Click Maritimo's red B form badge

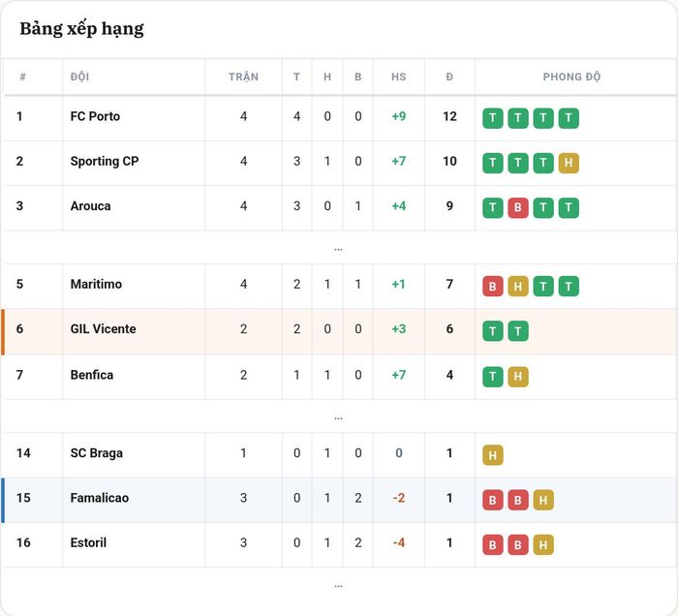(x=492, y=286)
